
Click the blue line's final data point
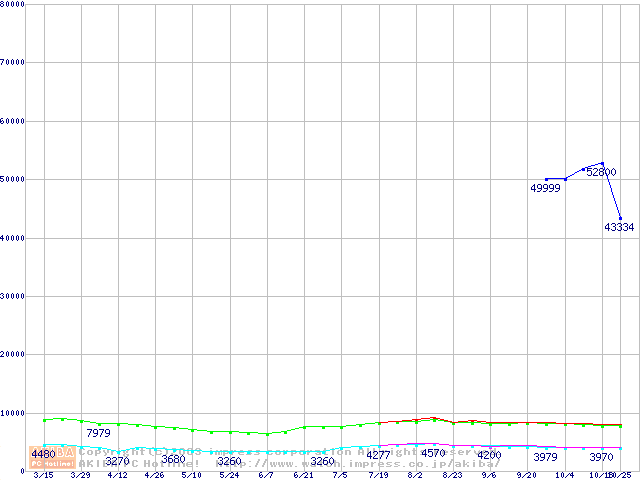[x=621, y=218]
